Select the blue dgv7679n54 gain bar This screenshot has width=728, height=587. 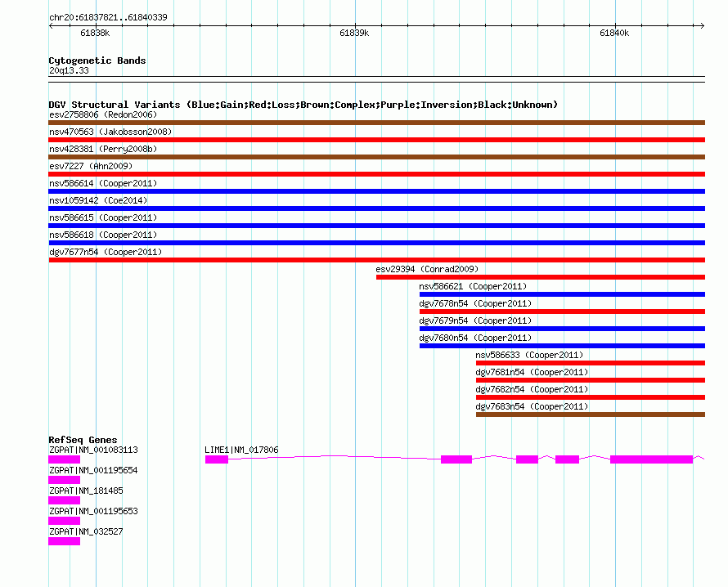tap(562, 329)
